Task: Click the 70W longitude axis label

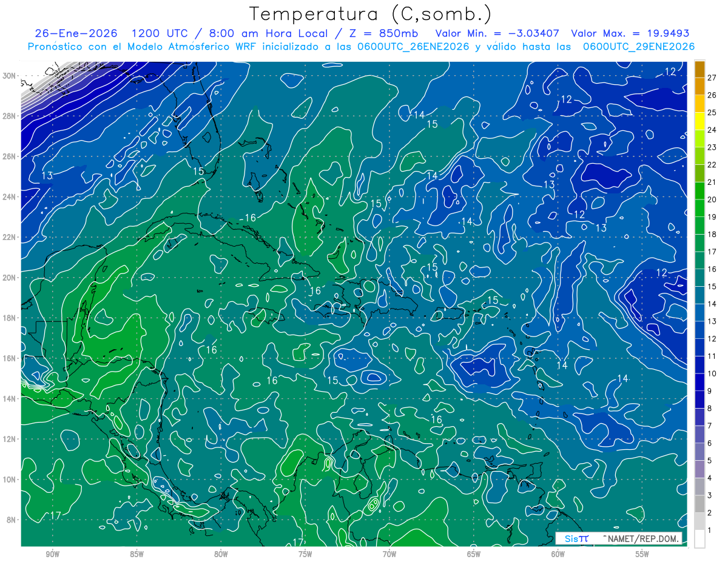Action: click(x=389, y=554)
